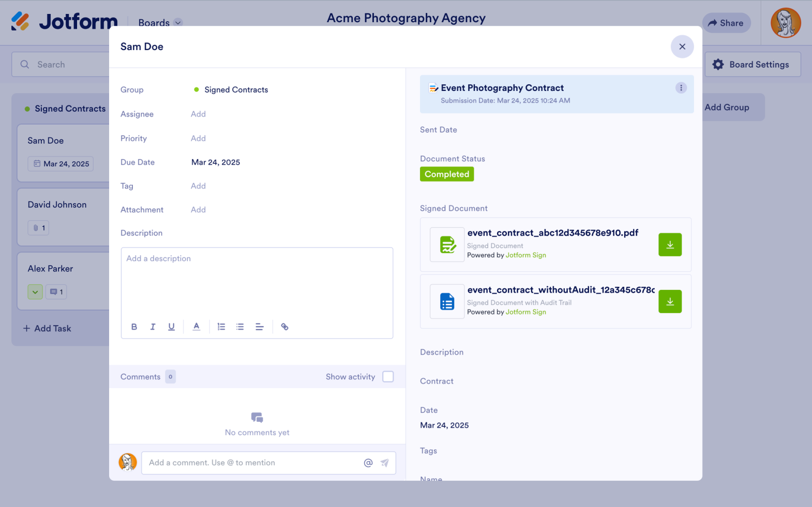Image resolution: width=812 pixels, height=507 pixels.
Task: Click the blue audit trail document file icon
Action: pyautogui.click(x=447, y=302)
